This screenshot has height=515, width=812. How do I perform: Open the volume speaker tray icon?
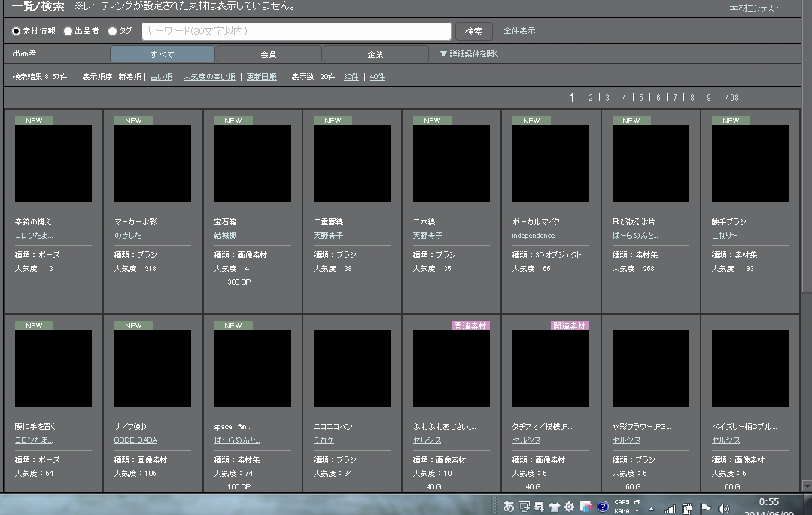click(724, 508)
